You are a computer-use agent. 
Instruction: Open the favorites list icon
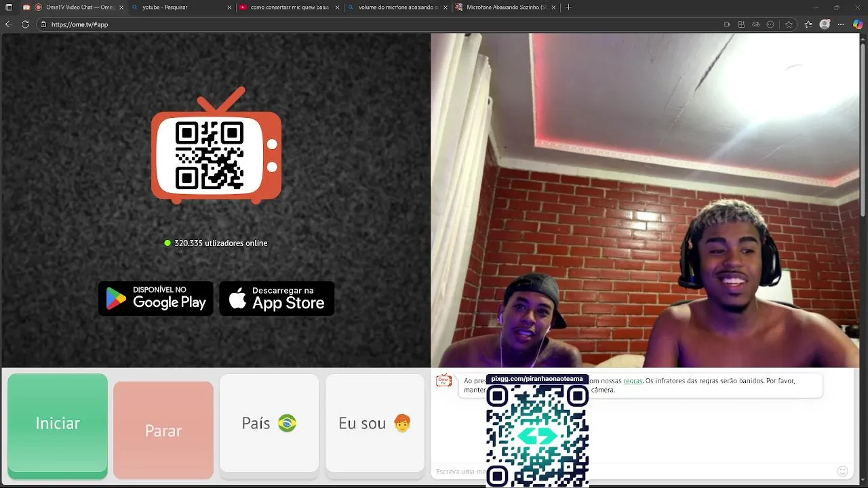[x=808, y=24]
